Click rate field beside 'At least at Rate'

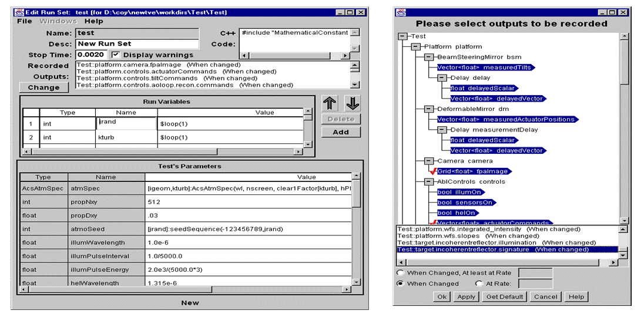pyautogui.click(x=535, y=273)
